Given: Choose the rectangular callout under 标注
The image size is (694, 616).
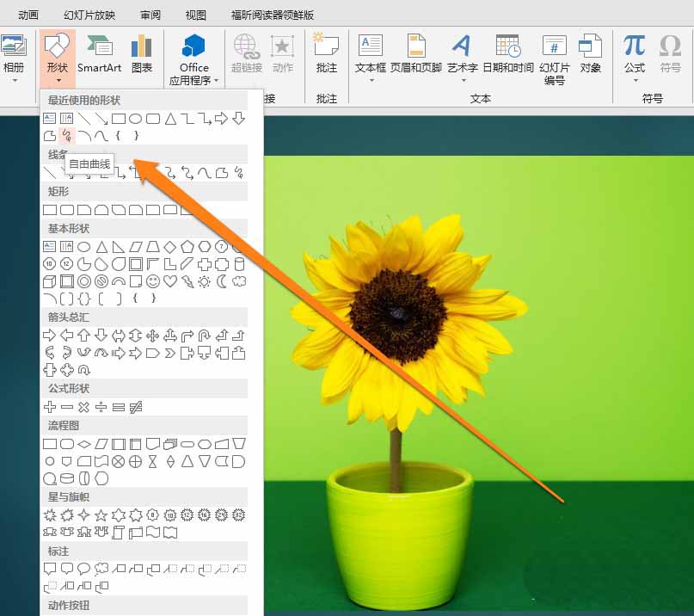Looking at the screenshot, I should point(50,569).
